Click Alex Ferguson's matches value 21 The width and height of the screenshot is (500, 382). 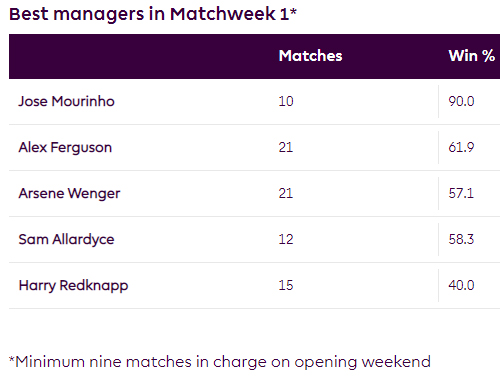(286, 147)
